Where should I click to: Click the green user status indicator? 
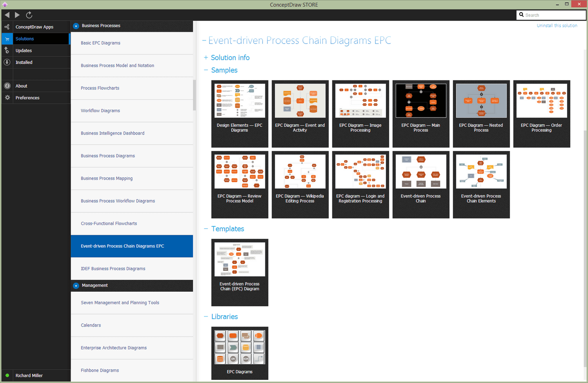(7, 376)
